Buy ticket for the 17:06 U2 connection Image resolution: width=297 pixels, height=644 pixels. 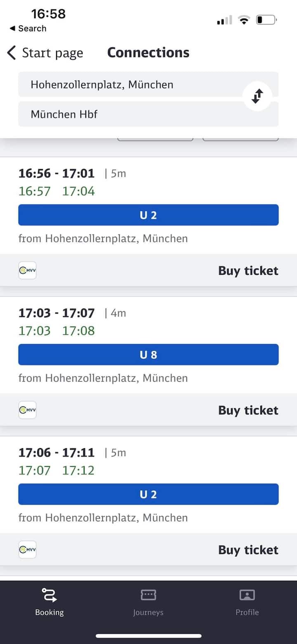[x=248, y=550]
